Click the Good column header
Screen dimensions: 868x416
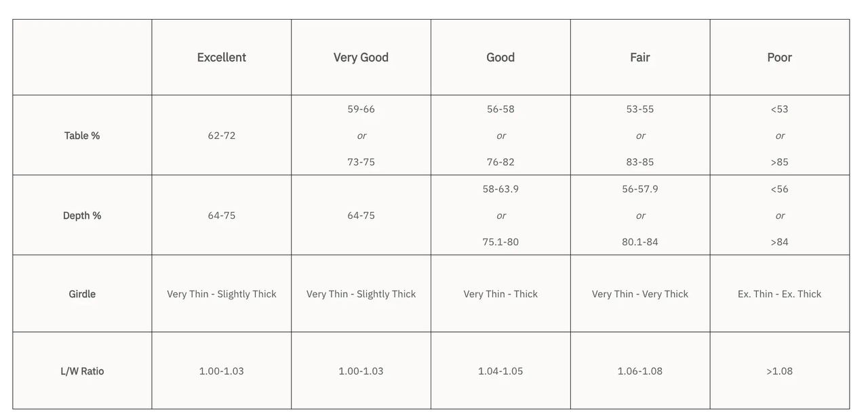tap(500, 58)
